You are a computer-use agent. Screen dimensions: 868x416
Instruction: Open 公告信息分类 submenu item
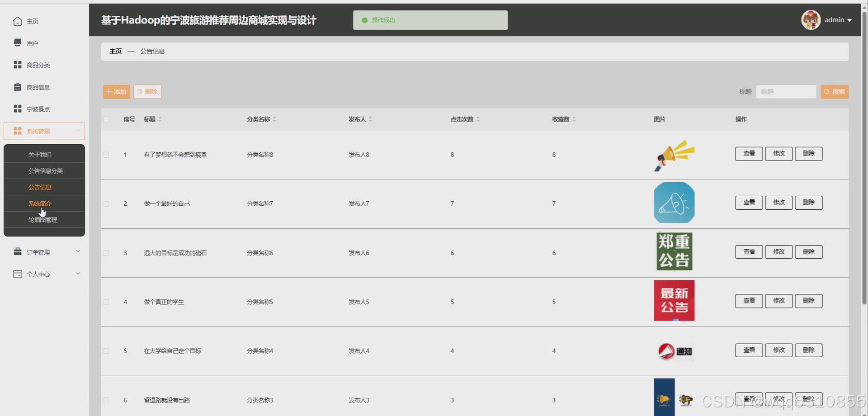click(x=44, y=171)
